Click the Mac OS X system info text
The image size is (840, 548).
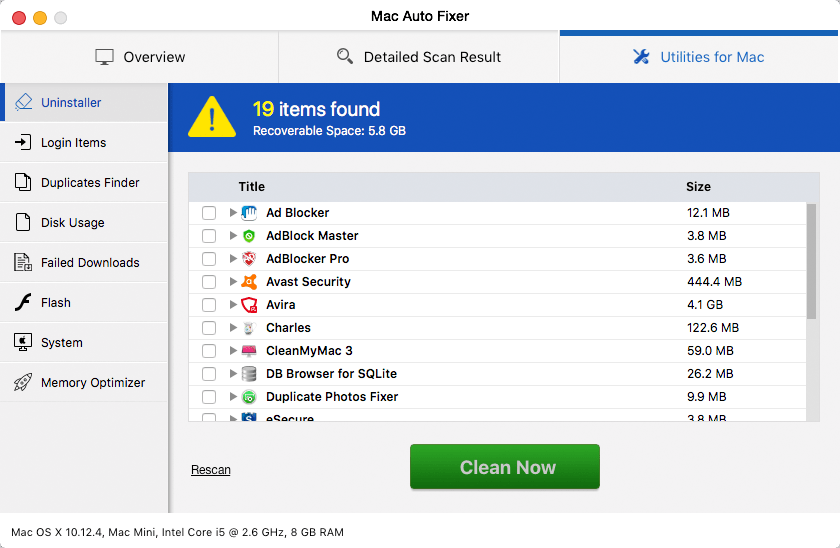coord(177,532)
